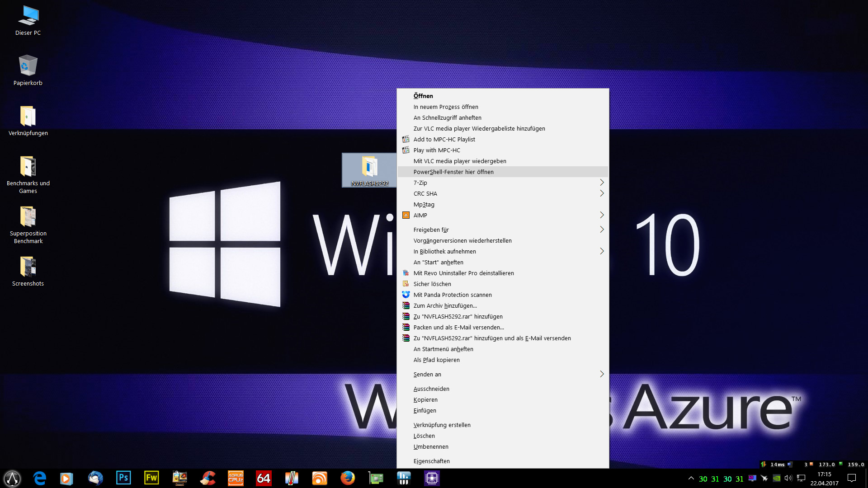Click Umbenennen in context menu
868x488 pixels.
(x=431, y=446)
